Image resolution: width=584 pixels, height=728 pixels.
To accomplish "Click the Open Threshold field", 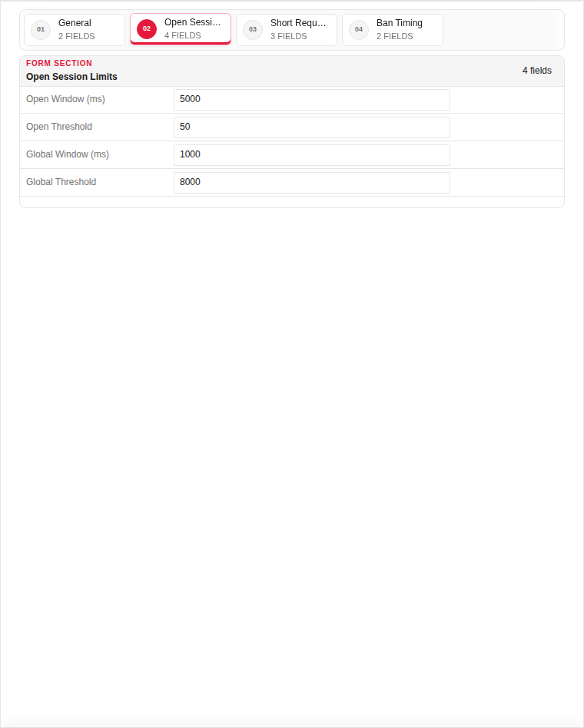I will point(312,127).
